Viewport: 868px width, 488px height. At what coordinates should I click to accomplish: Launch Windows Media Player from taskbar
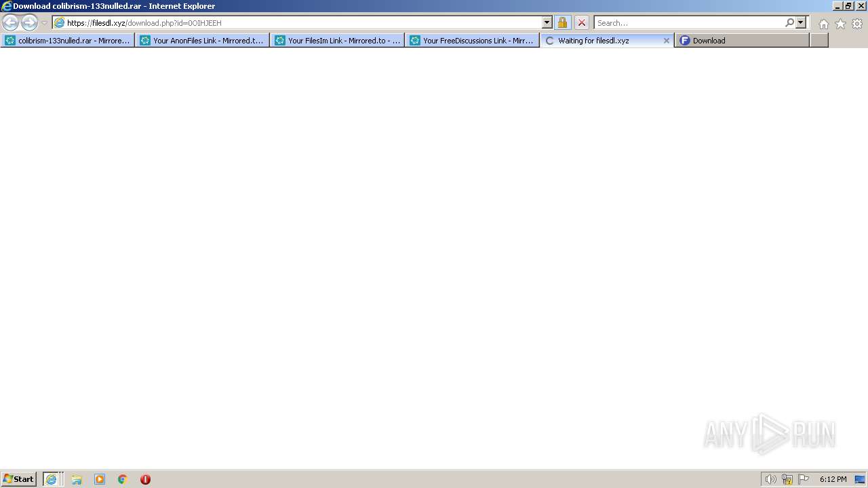(x=100, y=479)
